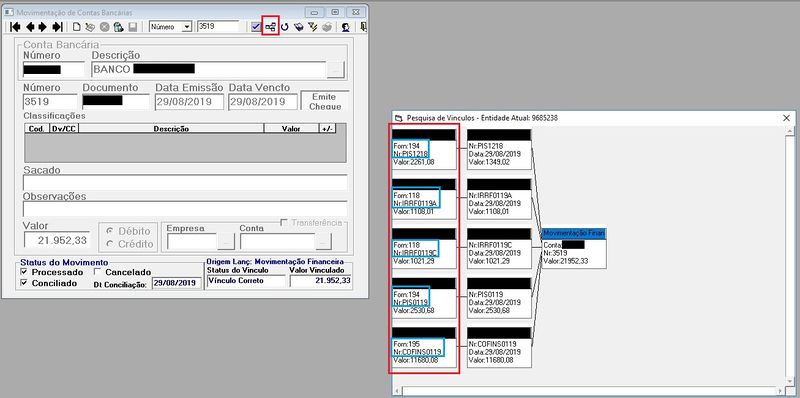800x398 pixels.
Task: Close the Pesquisa de Vínculos window
Action: pos(786,118)
